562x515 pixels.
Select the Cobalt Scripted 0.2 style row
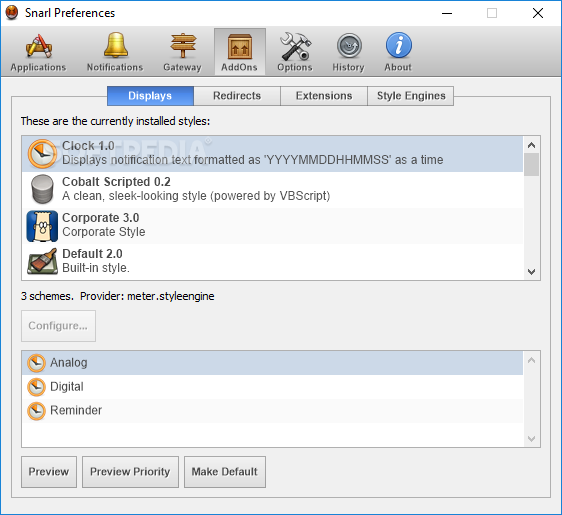tap(272, 190)
